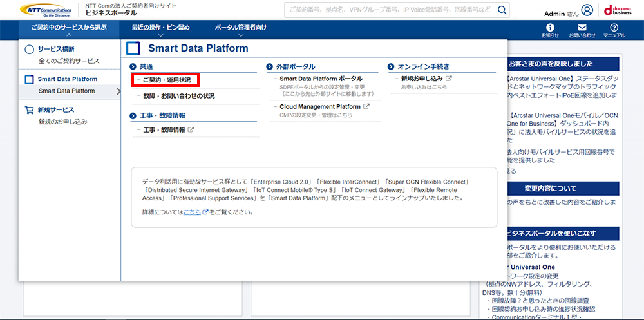The height and width of the screenshot is (320, 644).
Task: Open the 新規お申し込み online procedure link
Action: [x=422, y=78]
